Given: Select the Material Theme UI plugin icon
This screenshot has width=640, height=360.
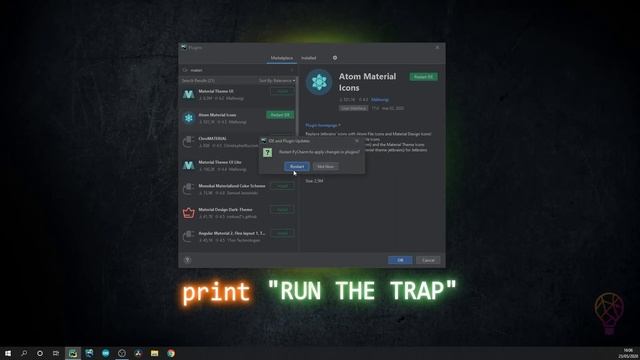Looking at the screenshot, I should pos(189,95).
